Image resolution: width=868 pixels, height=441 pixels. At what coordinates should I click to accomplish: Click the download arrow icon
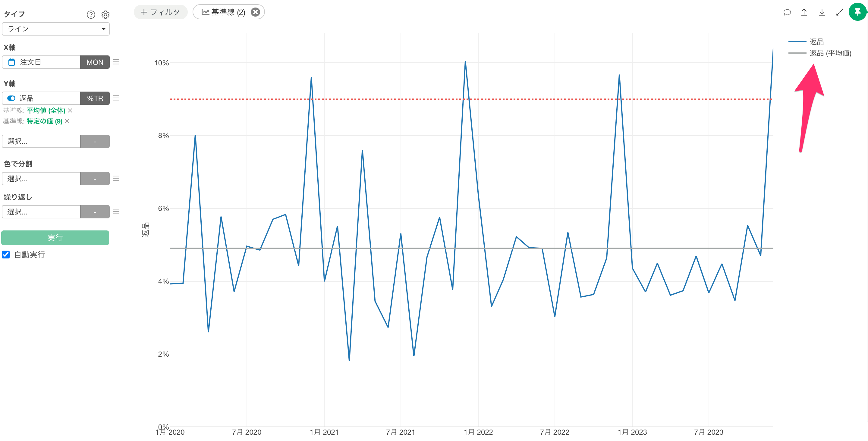coord(822,12)
